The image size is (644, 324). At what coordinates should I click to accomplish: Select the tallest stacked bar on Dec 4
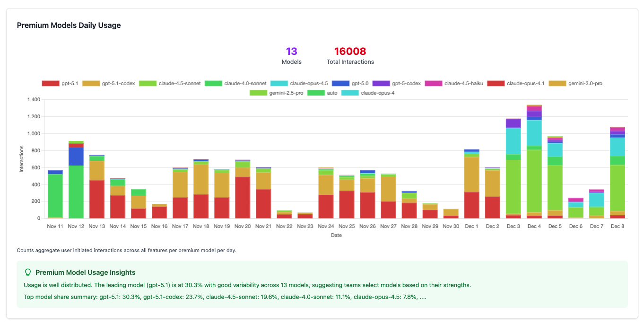click(534, 161)
